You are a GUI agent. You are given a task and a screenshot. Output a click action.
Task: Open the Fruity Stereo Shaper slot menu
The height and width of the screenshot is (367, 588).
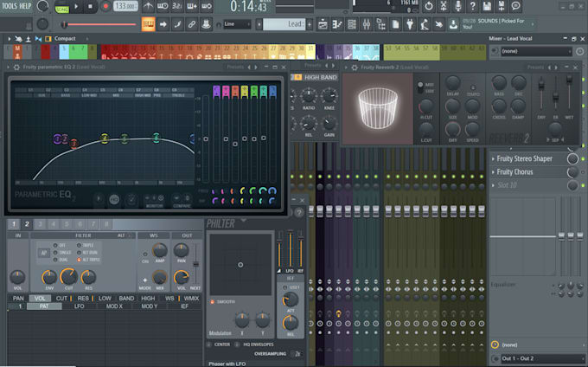click(493, 158)
